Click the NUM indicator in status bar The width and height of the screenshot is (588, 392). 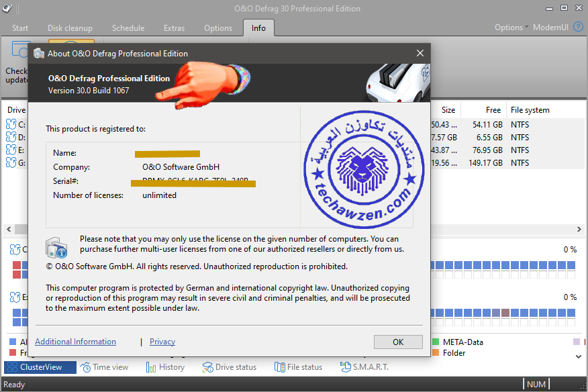(x=536, y=384)
